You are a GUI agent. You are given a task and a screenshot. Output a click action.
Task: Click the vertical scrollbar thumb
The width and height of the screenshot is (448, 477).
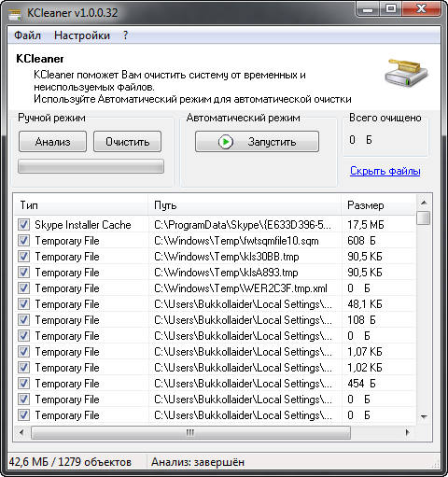(424, 217)
